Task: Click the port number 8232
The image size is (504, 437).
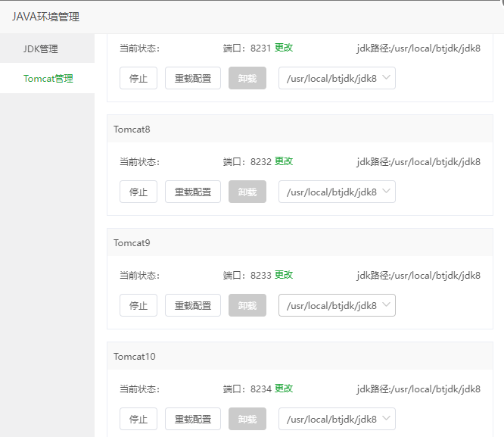Action: (261, 162)
